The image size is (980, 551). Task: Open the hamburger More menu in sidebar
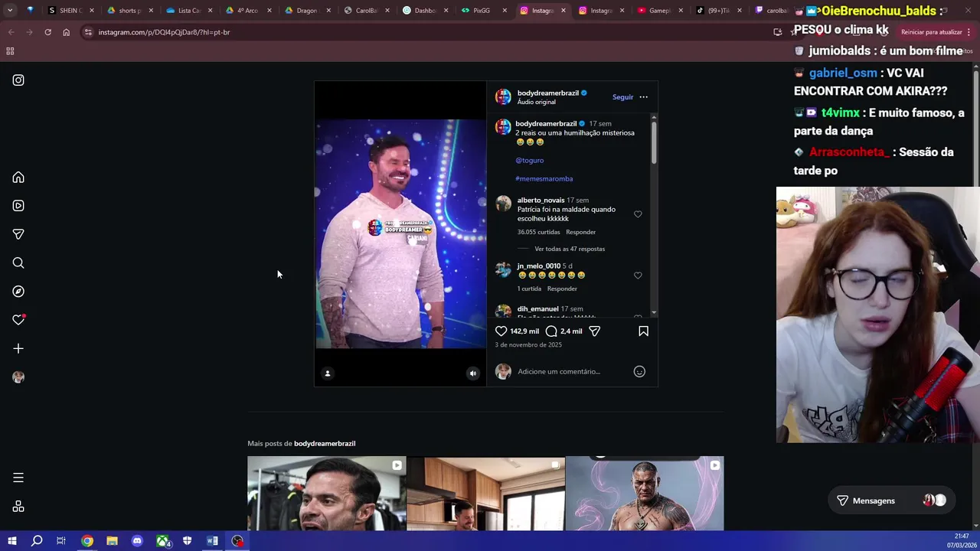click(18, 478)
